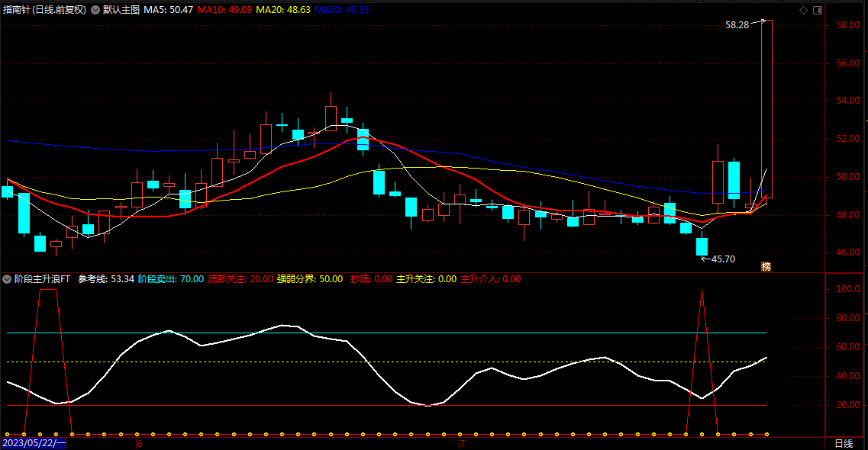
Task: Click the 45.70 low price annotation
Action: coord(723,259)
